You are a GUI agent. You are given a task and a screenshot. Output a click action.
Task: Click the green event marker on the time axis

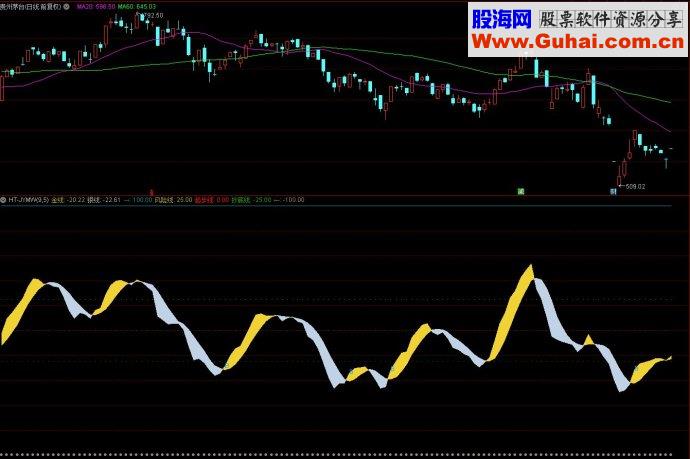tap(521, 191)
